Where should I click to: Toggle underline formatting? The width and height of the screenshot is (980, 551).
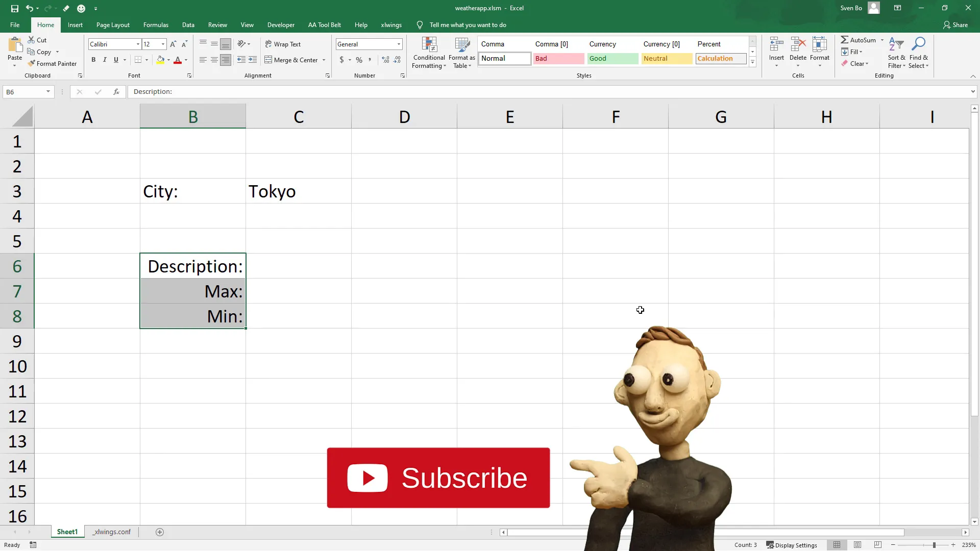click(x=115, y=60)
